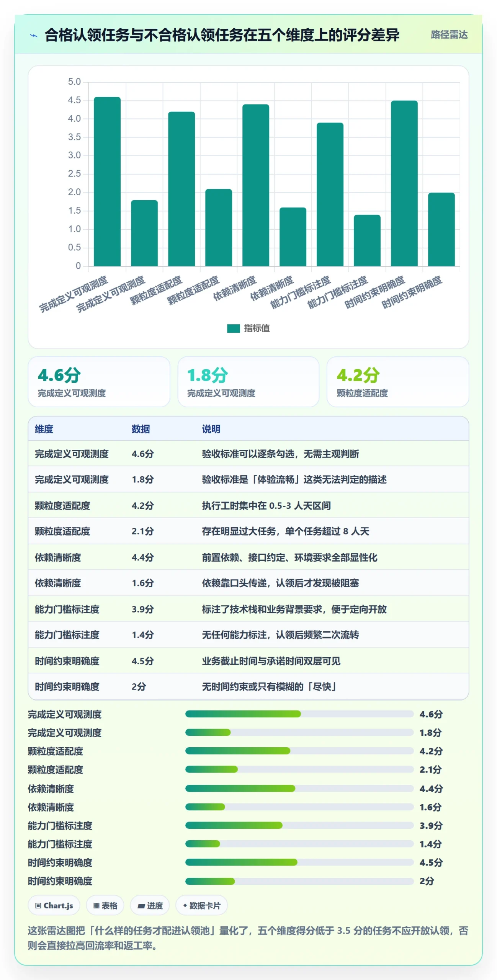Click the footer note starting with 这张雷达图
The width and height of the screenshot is (497, 980).
coord(248,938)
